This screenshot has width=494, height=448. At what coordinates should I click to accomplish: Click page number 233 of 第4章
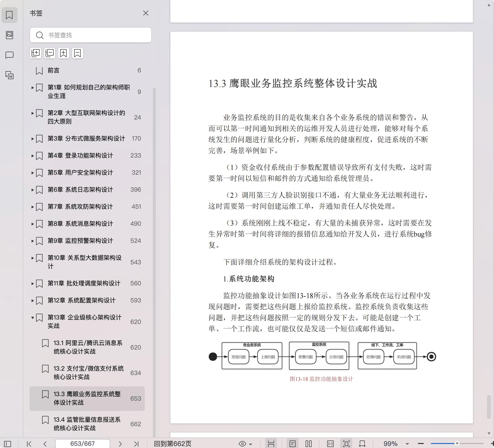tap(136, 156)
